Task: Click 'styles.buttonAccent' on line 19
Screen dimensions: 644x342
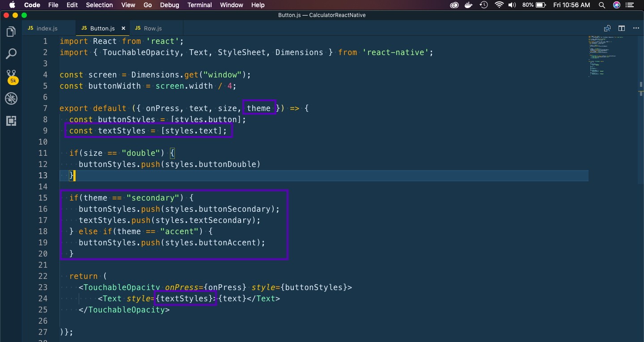Action: 212,243
